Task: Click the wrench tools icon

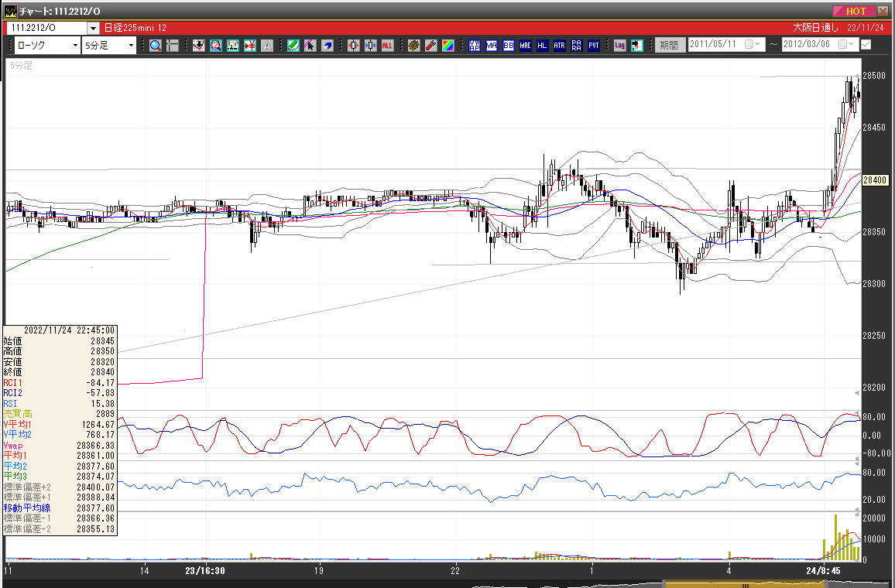Action: (x=431, y=46)
